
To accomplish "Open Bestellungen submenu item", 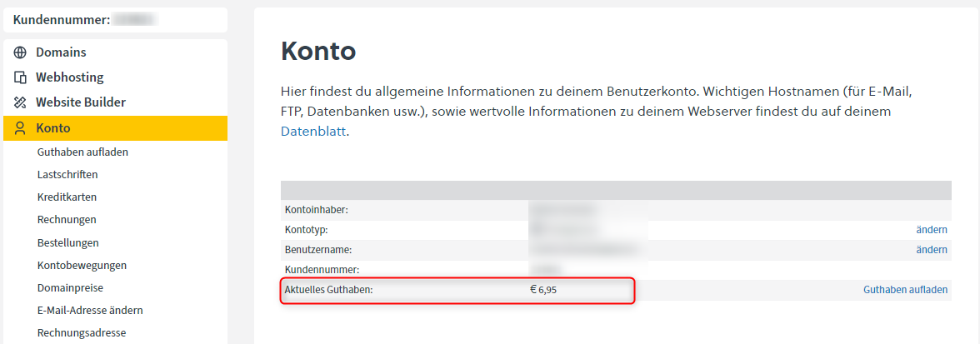I will click(x=68, y=242).
